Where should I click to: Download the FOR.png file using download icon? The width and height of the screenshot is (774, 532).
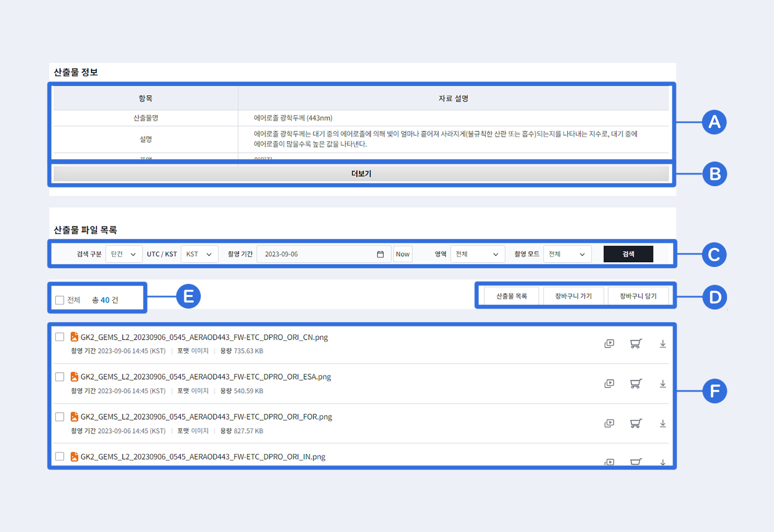(x=663, y=423)
